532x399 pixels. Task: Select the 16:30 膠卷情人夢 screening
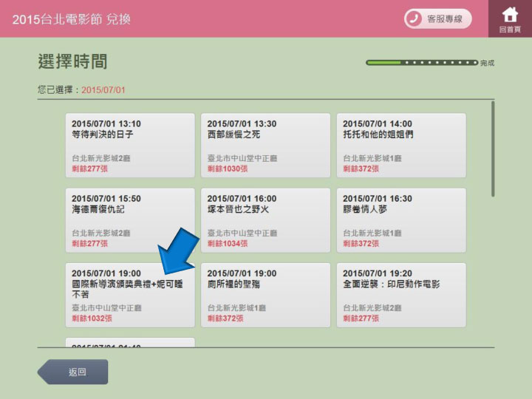[x=401, y=220]
